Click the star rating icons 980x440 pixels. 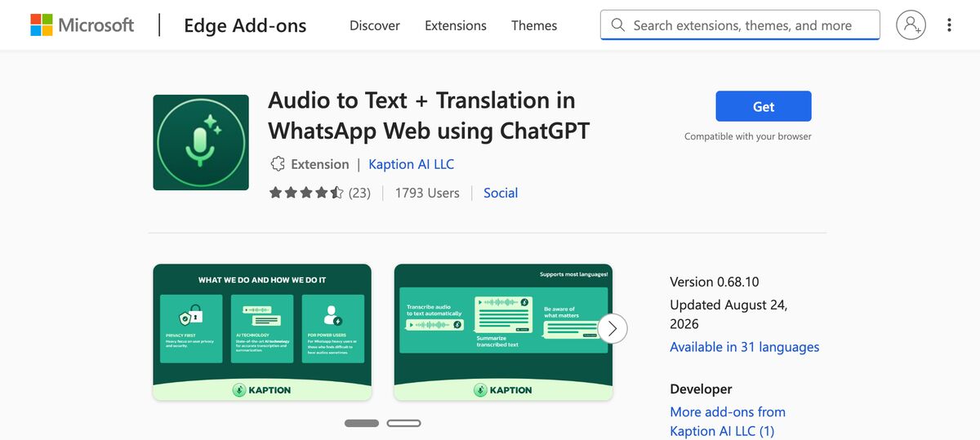pyautogui.click(x=306, y=193)
